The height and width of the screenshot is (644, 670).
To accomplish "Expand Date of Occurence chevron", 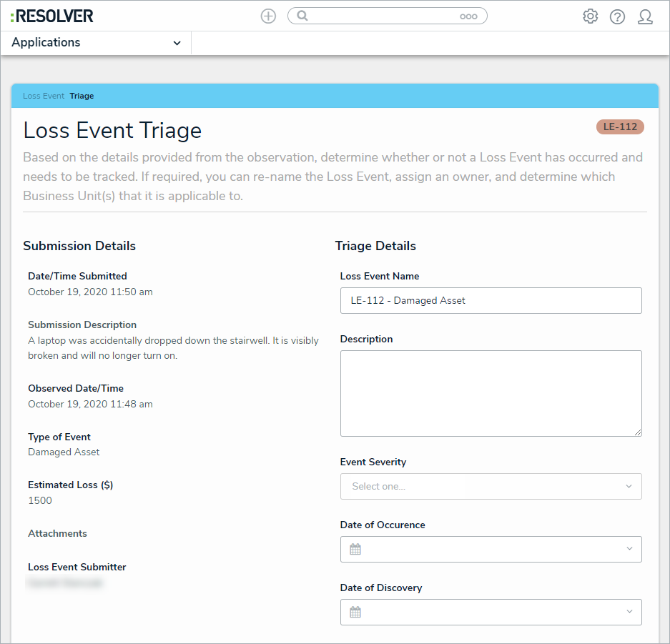I will [629, 549].
